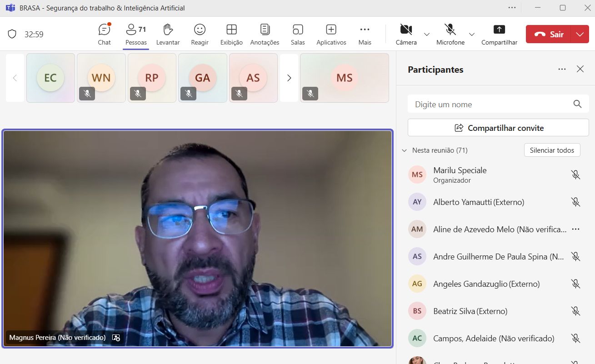Click the Silenciar todos button
Image resolution: width=595 pixels, height=364 pixels.
pyautogui.click(x=552, y=150)
